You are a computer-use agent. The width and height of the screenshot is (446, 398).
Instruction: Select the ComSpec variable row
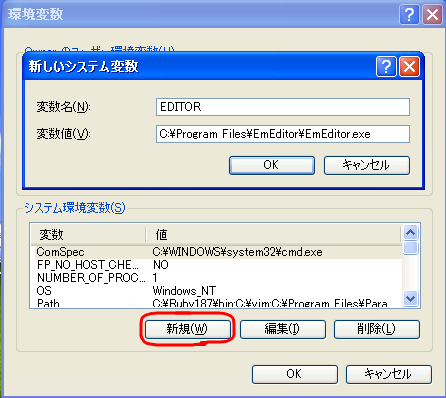tap(218, 252)
